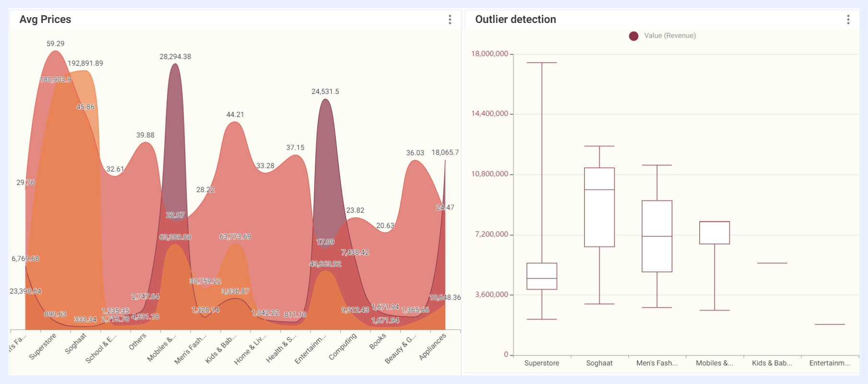Click Entertainm... axis label in Outlier detection

pyautogui.click(x=829, y=363)
